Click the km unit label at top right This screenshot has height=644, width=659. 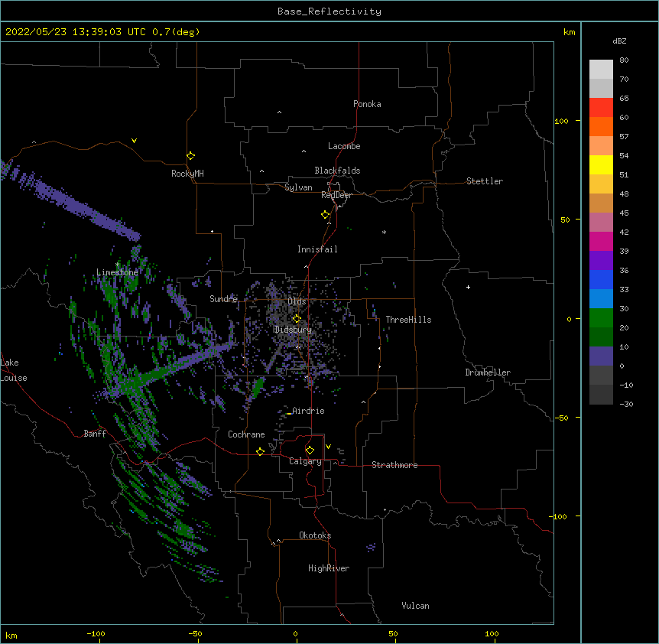tap(570, 32)
